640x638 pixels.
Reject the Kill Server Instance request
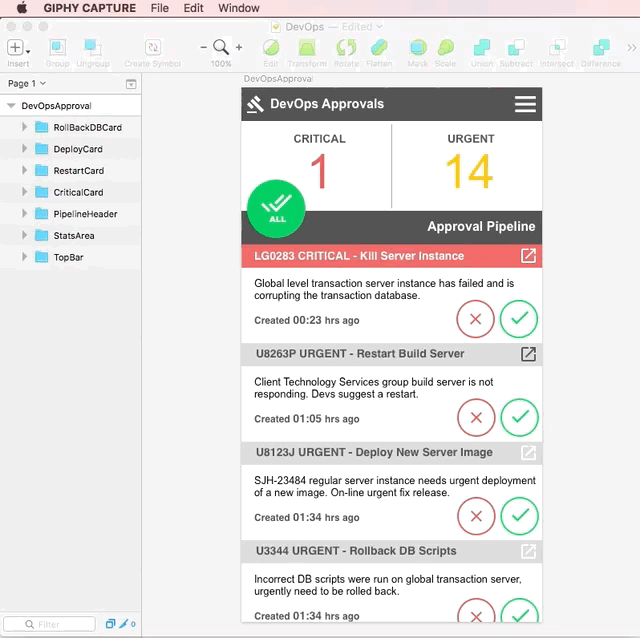tap(476, 319)
